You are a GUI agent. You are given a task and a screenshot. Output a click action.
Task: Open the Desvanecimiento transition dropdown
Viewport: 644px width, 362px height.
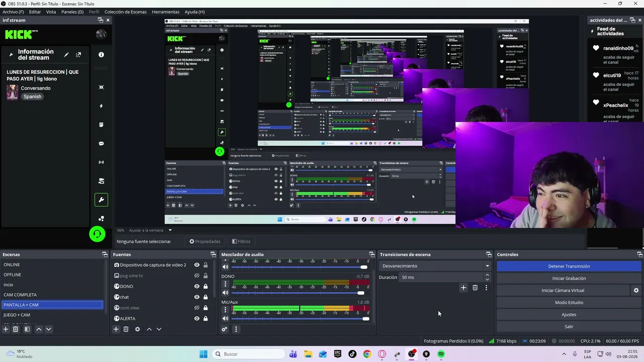pyautogui.click(x=435, y=266)
